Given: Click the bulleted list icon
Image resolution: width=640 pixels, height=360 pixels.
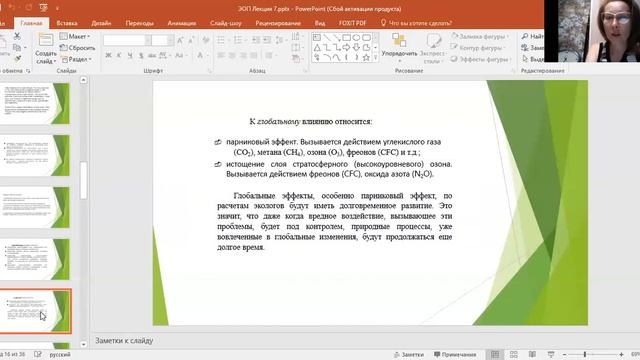Looking at the screenshot, I should (222, 40).
